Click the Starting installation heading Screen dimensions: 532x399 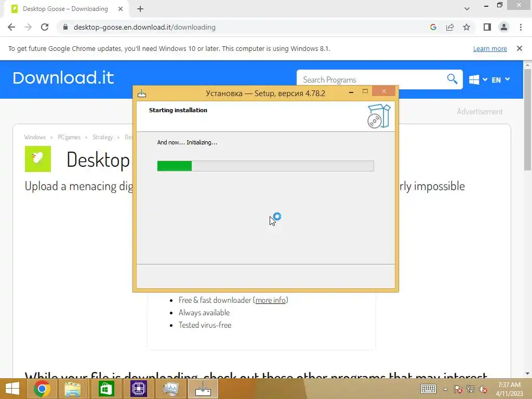178,110
